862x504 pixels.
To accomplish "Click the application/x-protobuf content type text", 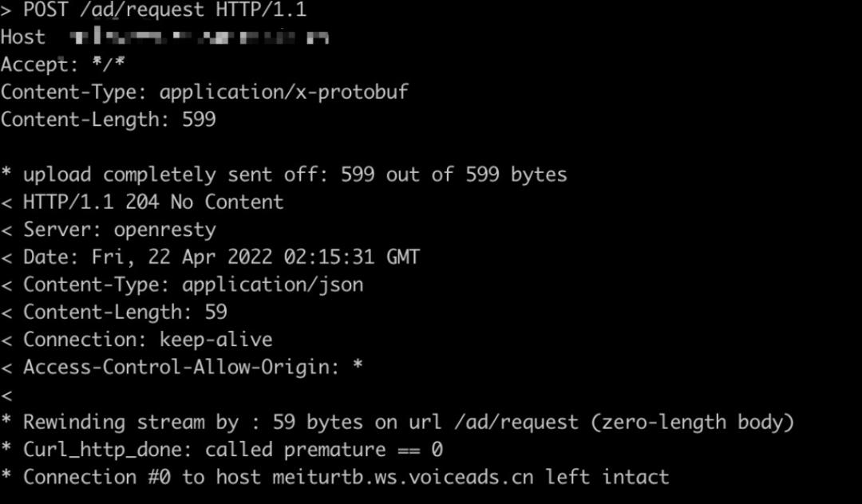I will pyautogui.click(x=283, y=92).
